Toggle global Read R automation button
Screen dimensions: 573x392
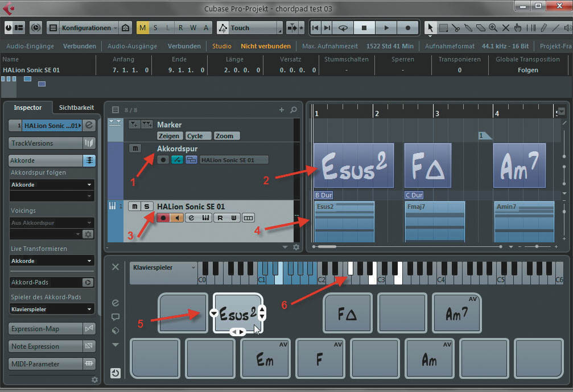180,28
